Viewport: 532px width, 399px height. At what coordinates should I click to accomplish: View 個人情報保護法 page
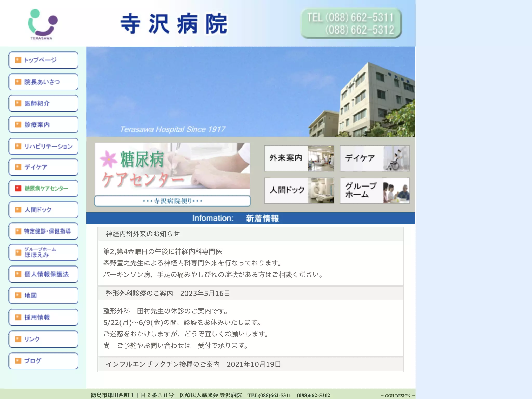(43, 274)
